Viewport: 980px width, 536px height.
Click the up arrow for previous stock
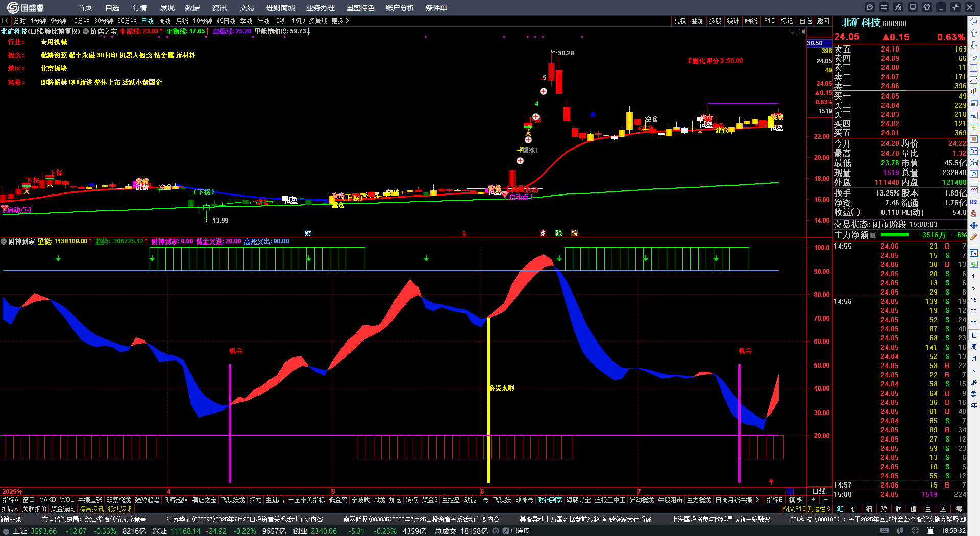tap(974, 33)
